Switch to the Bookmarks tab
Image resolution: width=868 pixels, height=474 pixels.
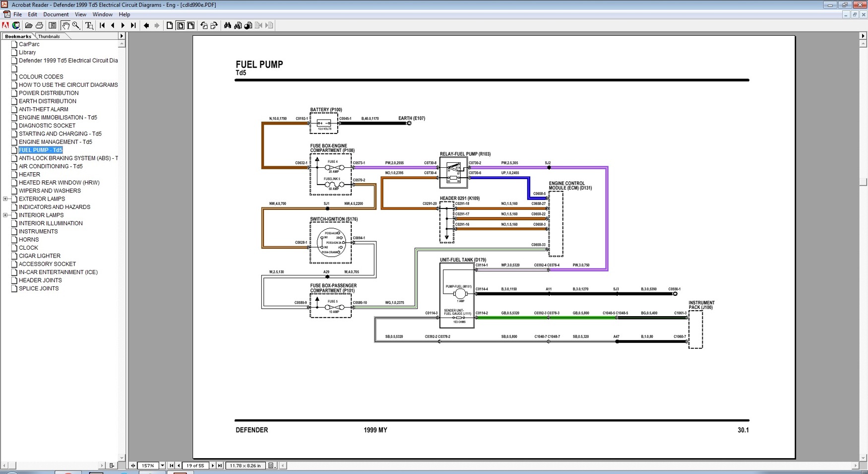18,36
